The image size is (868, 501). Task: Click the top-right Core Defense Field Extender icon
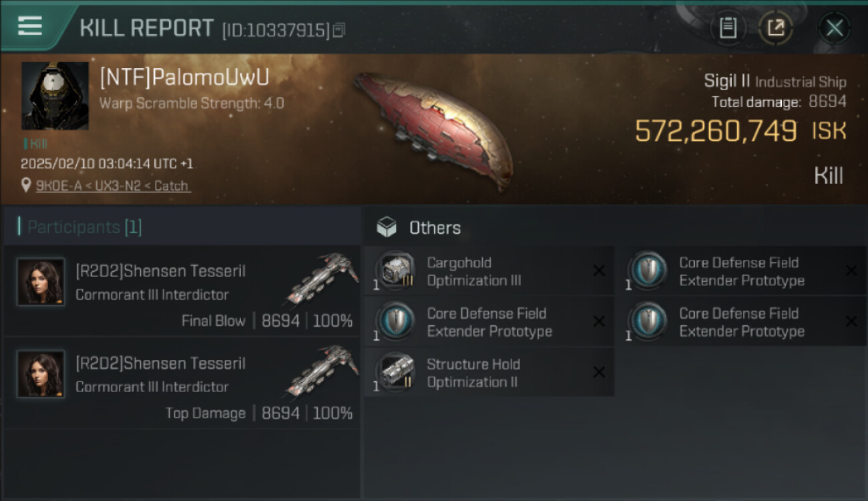(648, 271)
